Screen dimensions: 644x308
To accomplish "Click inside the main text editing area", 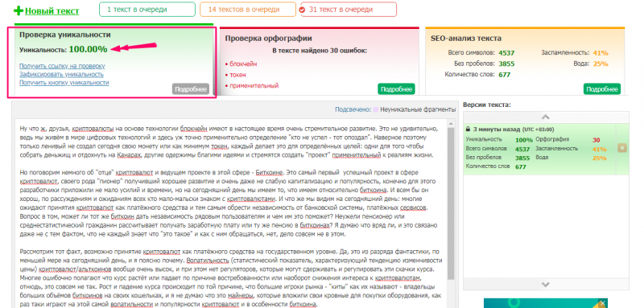I will pos(230,213).
